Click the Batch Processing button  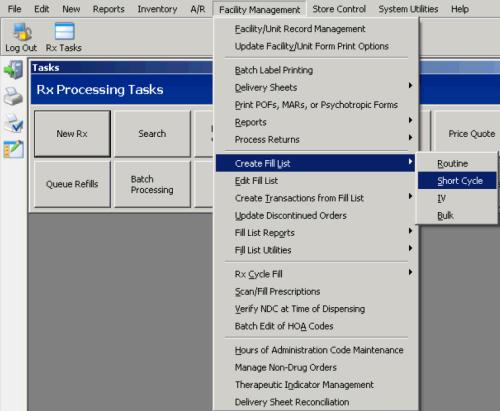[x=152, y=184]
